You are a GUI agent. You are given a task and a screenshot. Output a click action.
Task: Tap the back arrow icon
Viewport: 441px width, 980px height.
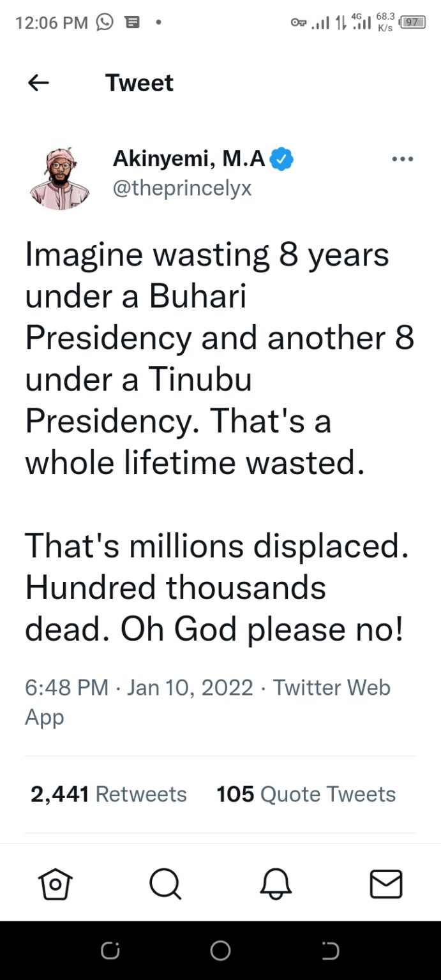pos(39,83)
